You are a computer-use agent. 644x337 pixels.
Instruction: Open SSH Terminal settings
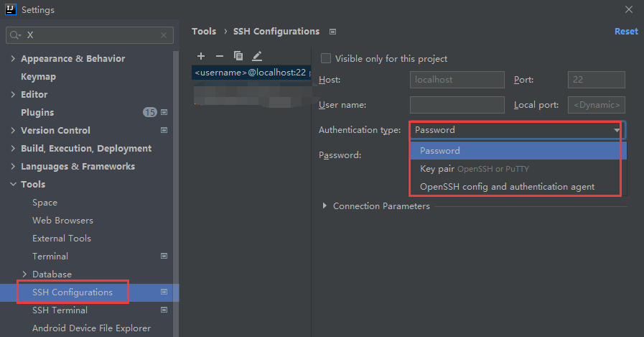60,310
